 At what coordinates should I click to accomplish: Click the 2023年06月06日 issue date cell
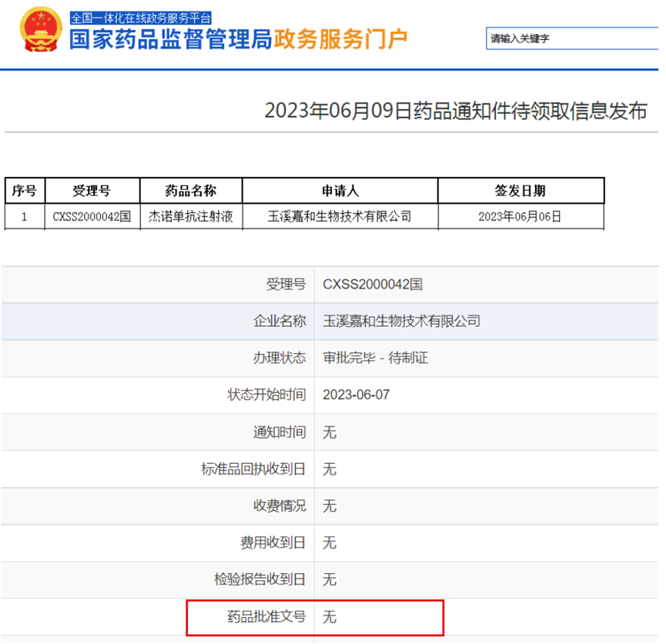[x=520, y=217]
